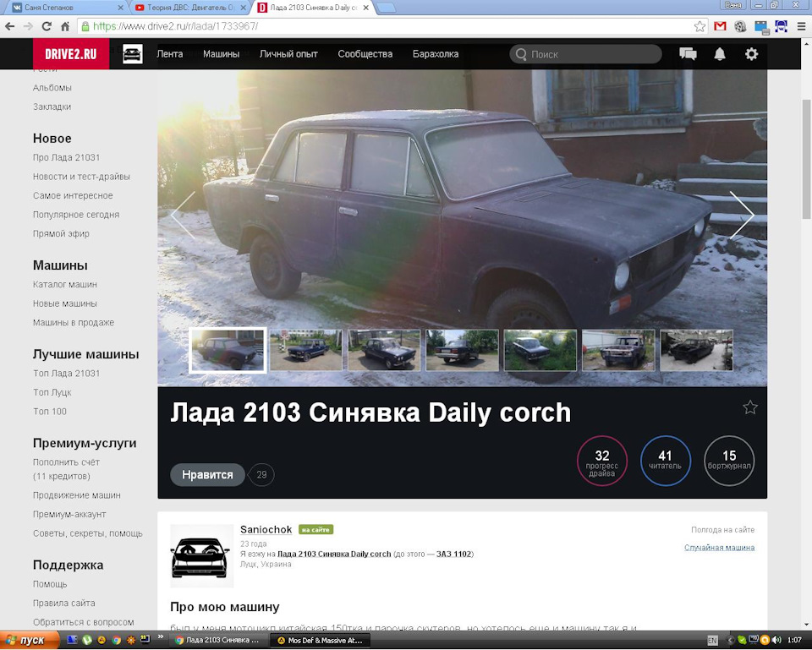Open the Saniochok profile link

[x=266, y=529]
